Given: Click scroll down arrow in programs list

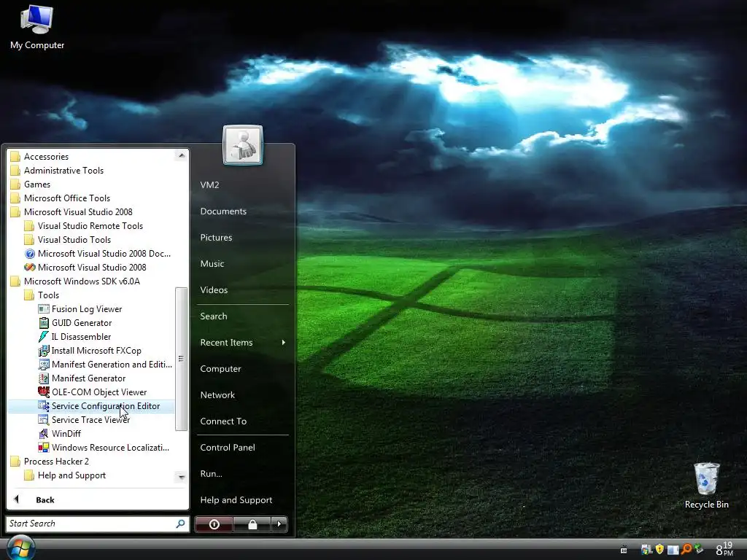Looking at the screenshot, I should 181,477.
